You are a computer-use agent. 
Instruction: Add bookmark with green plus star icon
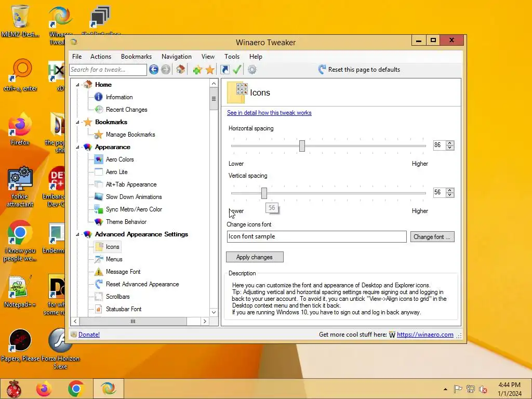pos(197,70)
